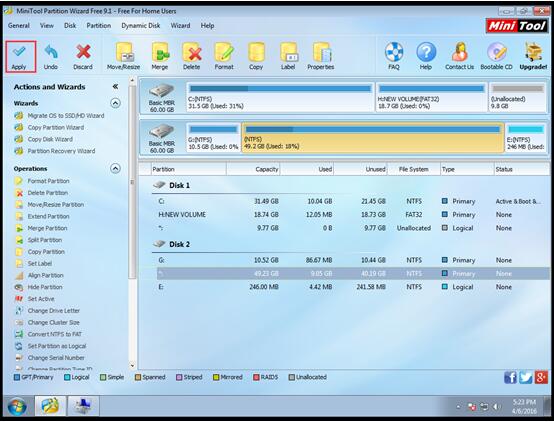This screenshot has height=422, width=554.
Task: Show hidden system tray icons arrow
Action: pos(458,407)
